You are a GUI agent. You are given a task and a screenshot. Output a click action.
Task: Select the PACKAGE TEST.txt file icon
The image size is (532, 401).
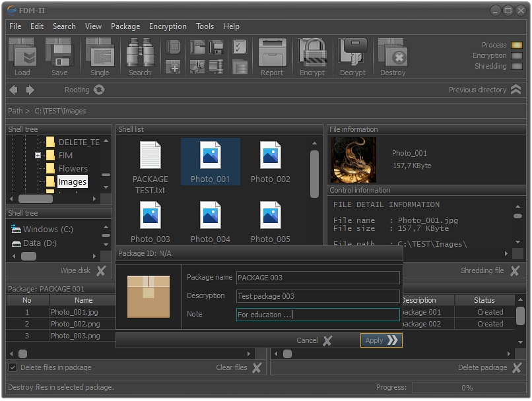point(150,155)
